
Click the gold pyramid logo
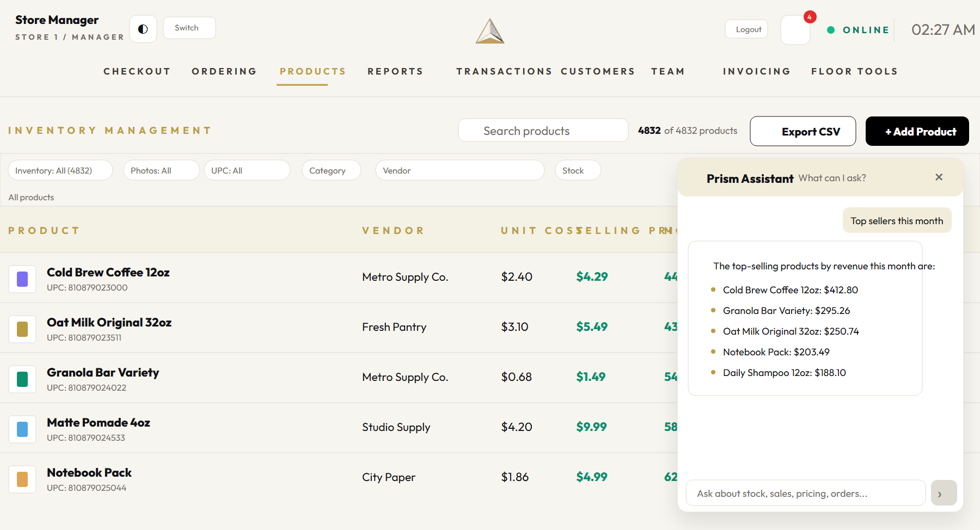[490, 31]
